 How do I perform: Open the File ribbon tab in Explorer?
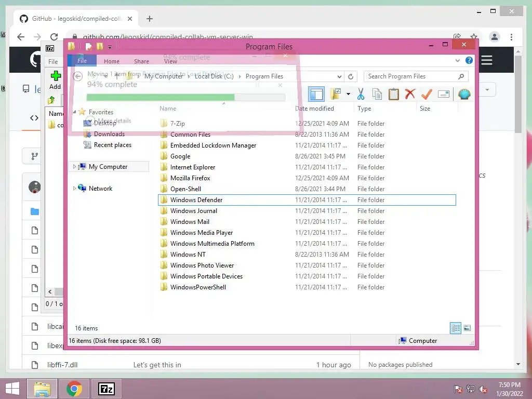click(82, 61)
